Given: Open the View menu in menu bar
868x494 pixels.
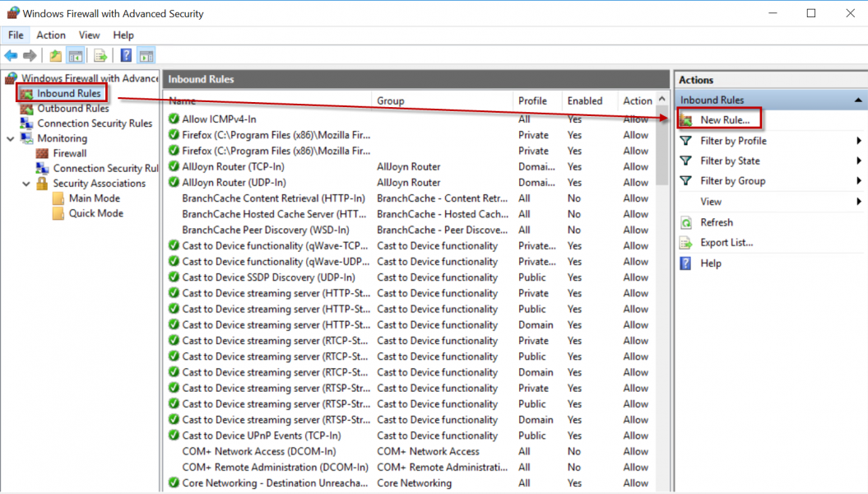Looking at the screenshot, I should pyautogui.click(x=90, y=35).
